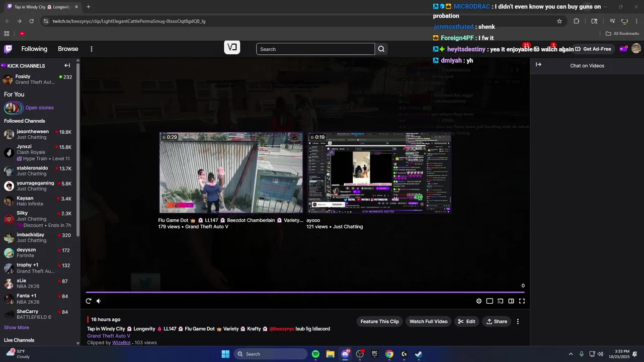Click the Open stories link
Screen dimensions: 644x362
(x=39, y=108)
